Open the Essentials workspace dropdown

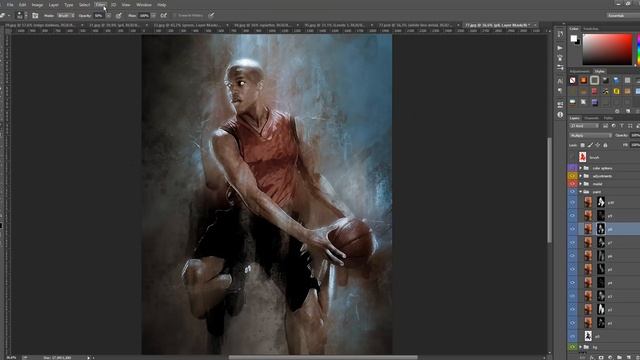623,16
